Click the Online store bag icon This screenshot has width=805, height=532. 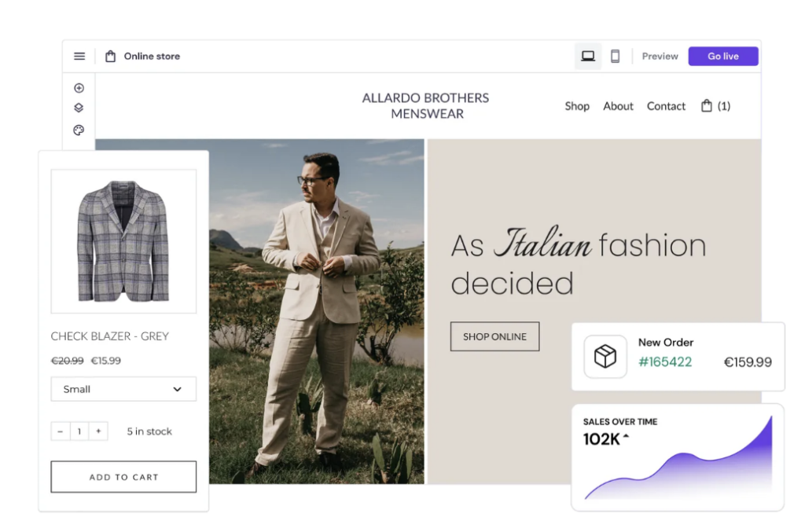(111, 56)
